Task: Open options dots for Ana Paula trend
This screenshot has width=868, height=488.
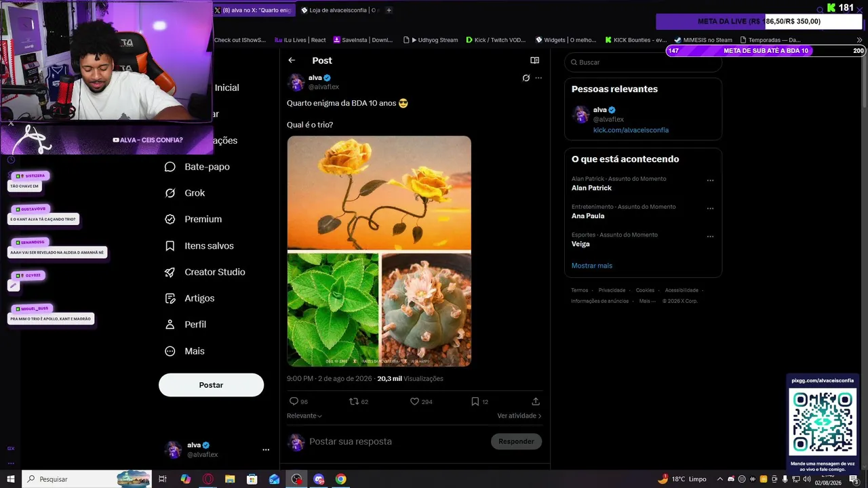Action: coord(710,208)
